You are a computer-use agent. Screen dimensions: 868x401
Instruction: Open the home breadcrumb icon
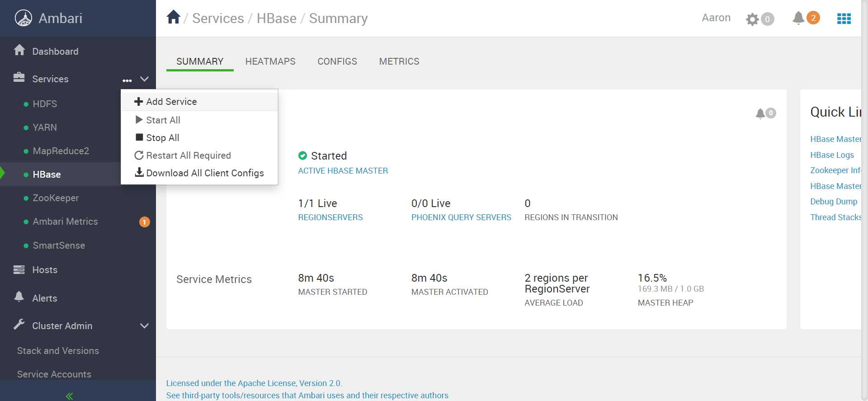(174, 17)
